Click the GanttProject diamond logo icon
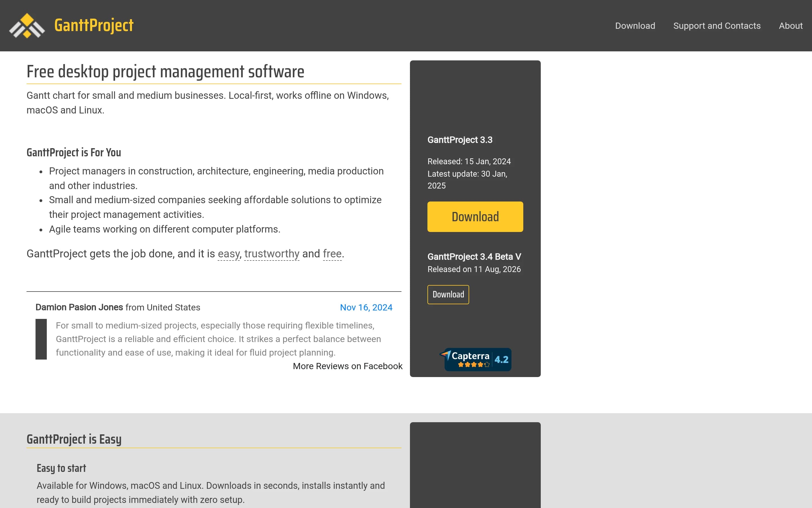The height and width of the screenshot is (508, 812). [x=27, y=25]
